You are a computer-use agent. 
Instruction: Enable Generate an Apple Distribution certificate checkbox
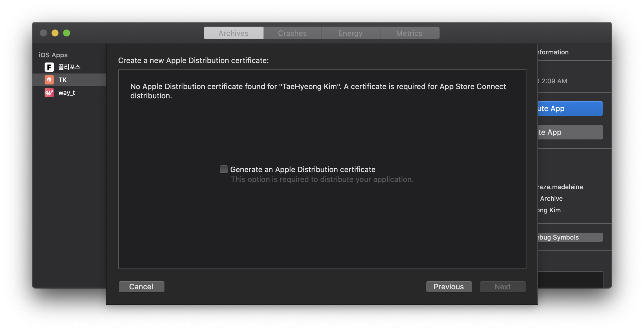click(x=224, y=169)
